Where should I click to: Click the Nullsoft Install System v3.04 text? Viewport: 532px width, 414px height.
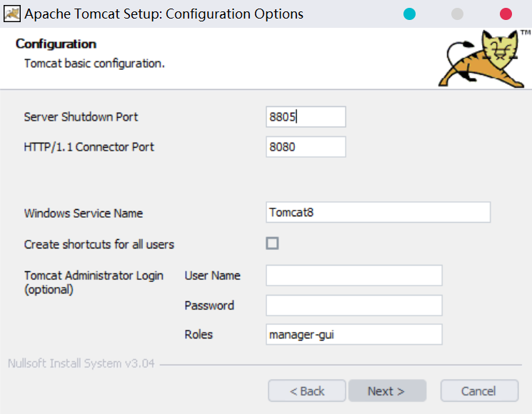coord(81,363)
